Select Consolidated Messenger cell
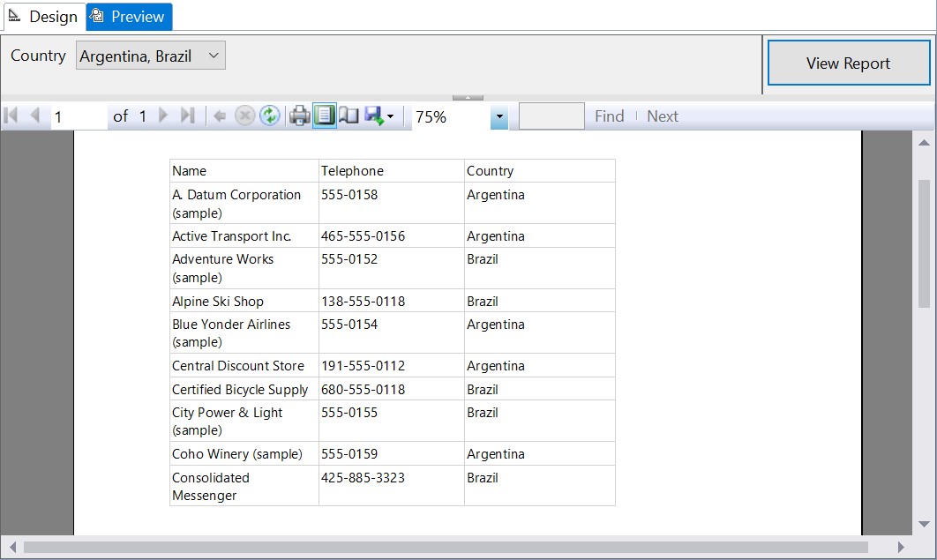937x560 pixels. point(244,486)
